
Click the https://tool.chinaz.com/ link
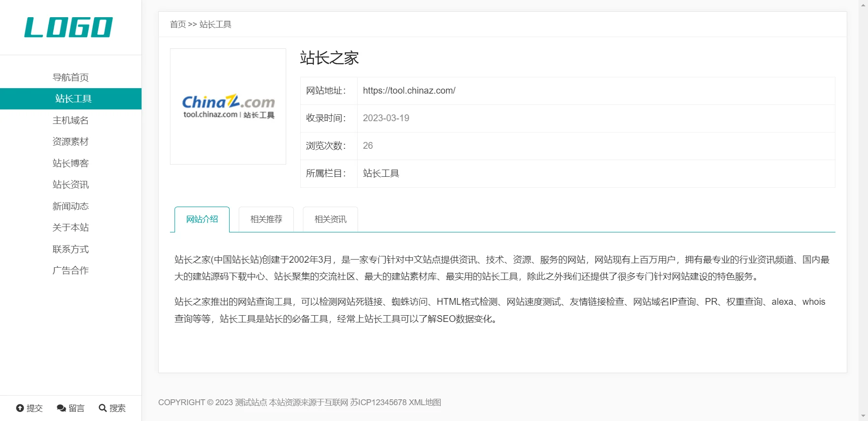tap(409, 90)
